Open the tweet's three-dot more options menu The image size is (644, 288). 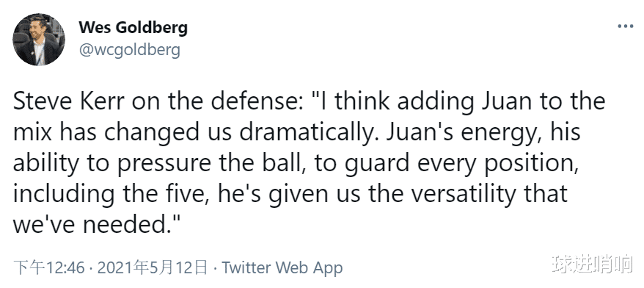(x=625, y=26)
